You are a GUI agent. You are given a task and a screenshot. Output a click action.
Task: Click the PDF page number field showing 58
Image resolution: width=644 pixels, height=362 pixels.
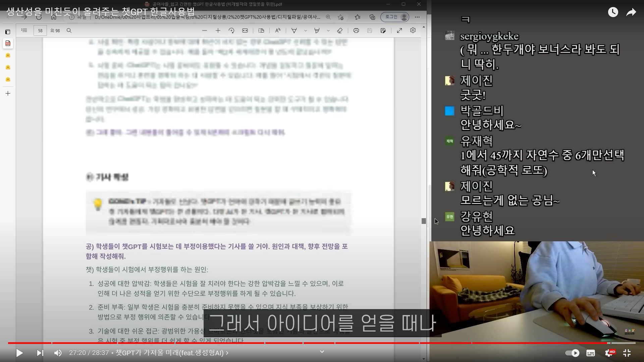point(40,31)
